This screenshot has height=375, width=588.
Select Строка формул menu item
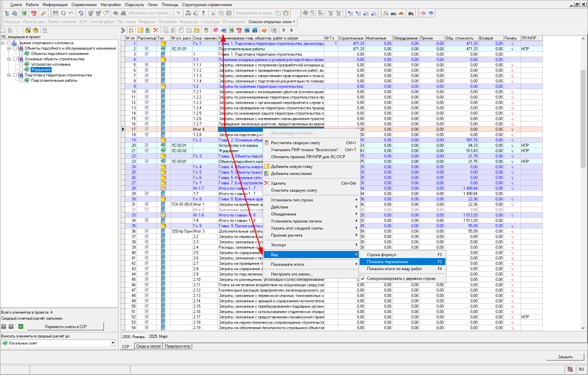(x=402, y=255)
